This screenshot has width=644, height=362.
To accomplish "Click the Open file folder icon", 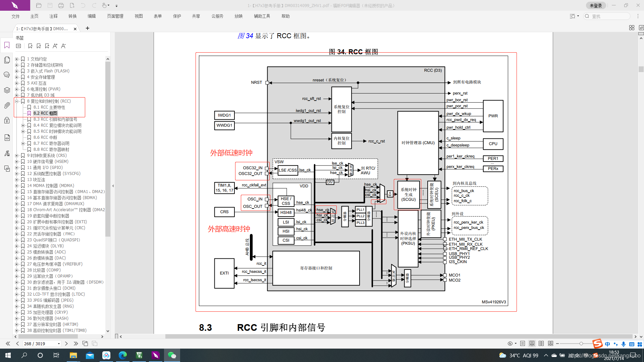I will pos(39,5).
